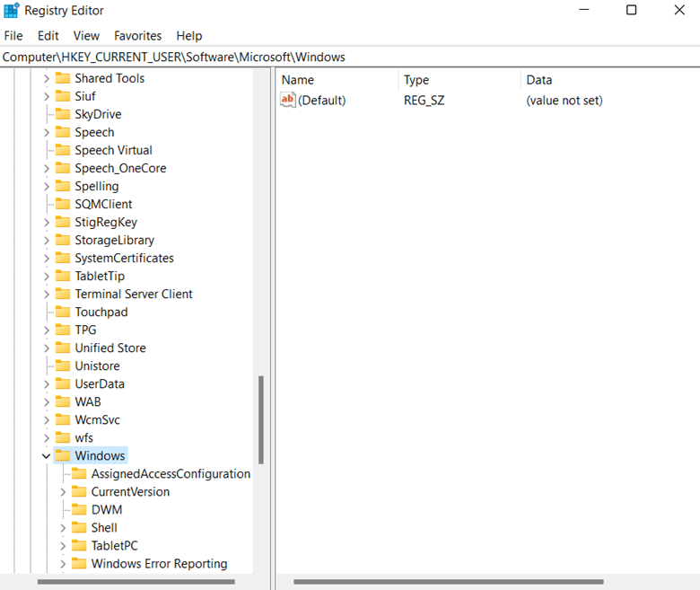Expand the Speech_OneCore key

point(47,169)
